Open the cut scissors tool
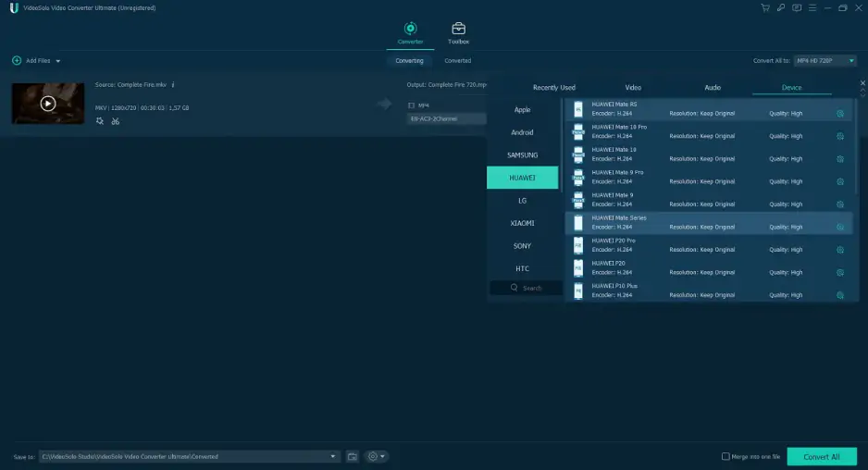868x470 pixels. (x=115, y=121)
